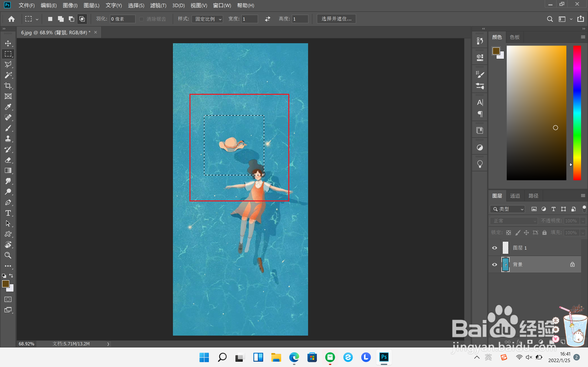588x367 pixels.
Task: Open the 样式 固定比例 dropdown
Action: pos(207,19)
